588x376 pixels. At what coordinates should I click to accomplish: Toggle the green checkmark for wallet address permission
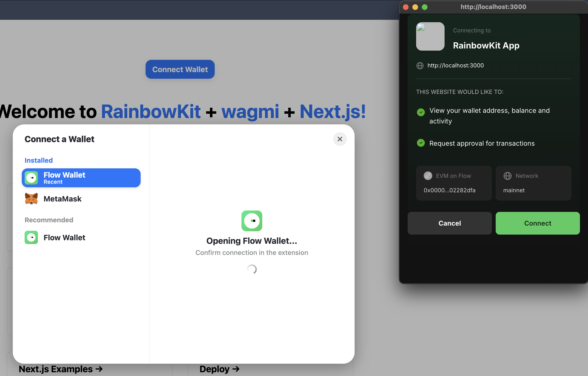(x=421, y=111)
